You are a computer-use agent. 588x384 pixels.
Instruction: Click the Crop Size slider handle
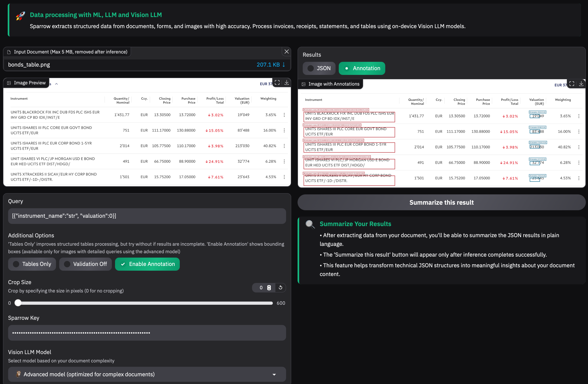tap(18, 303)
